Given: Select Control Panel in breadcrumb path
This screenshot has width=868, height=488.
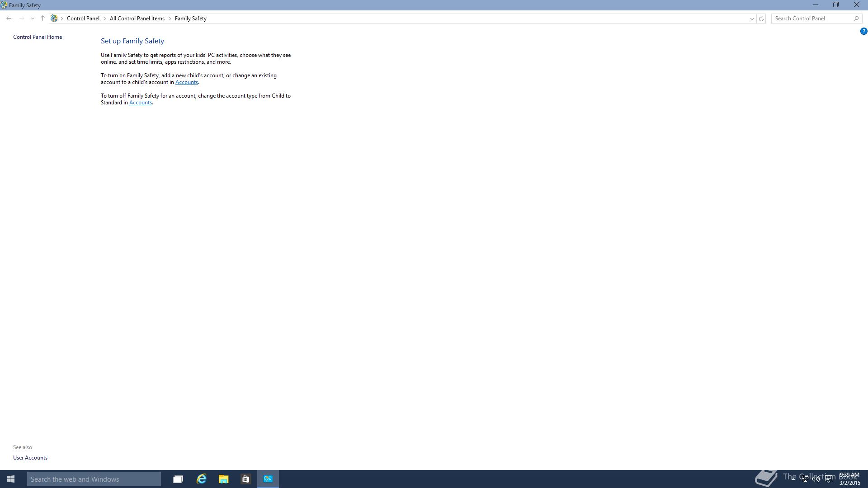Looking at the screenshot, I should tap(83, 19).
